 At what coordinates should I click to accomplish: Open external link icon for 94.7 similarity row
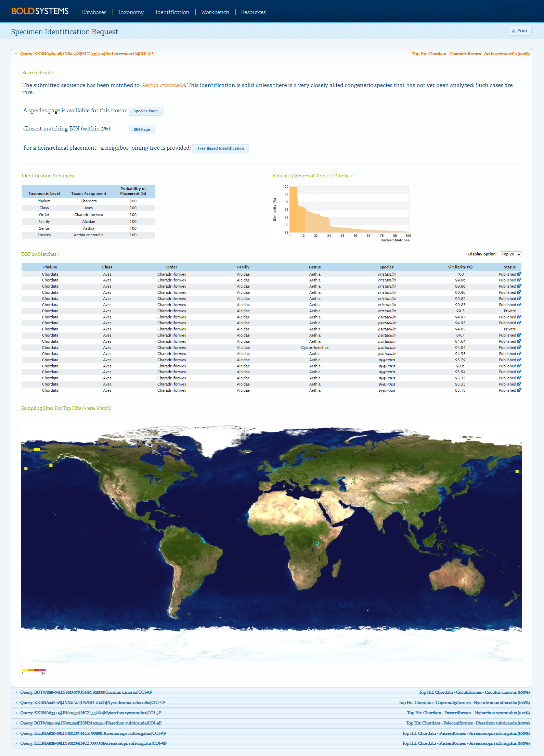coord(519,335)
